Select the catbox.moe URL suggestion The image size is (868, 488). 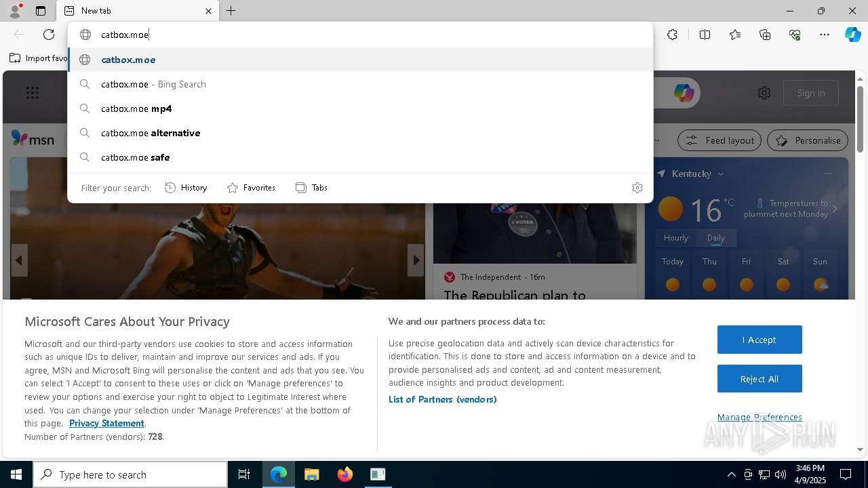coord(360,60)
